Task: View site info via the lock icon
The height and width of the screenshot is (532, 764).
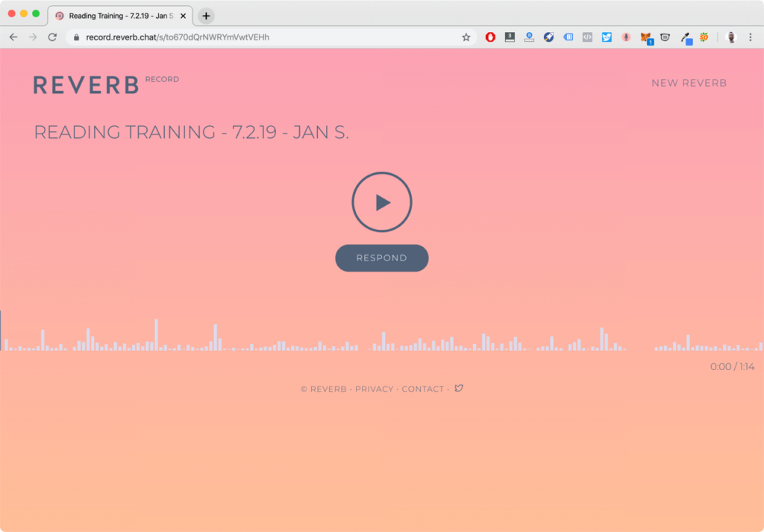Action: click(x=76, y=37)
